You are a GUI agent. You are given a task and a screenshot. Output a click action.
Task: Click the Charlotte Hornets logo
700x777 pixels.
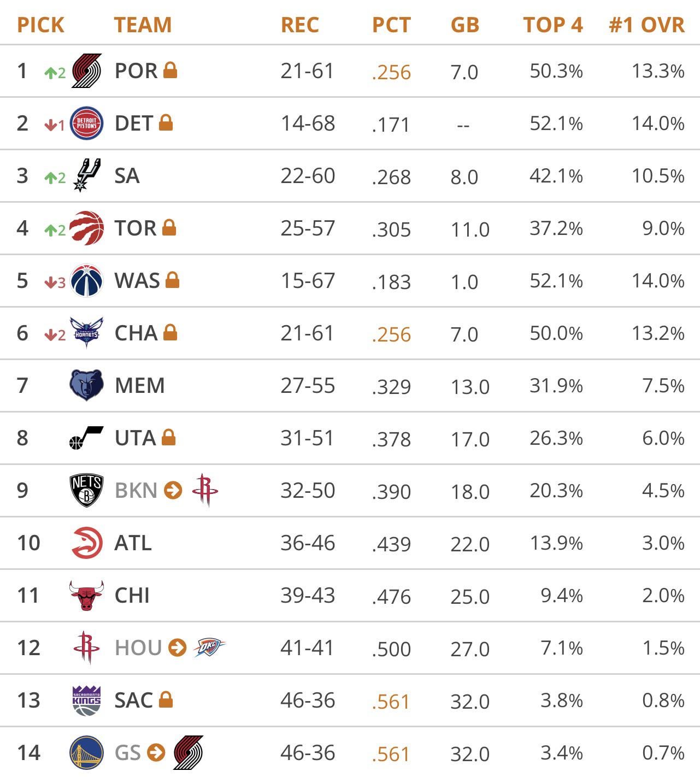[86, 332]
